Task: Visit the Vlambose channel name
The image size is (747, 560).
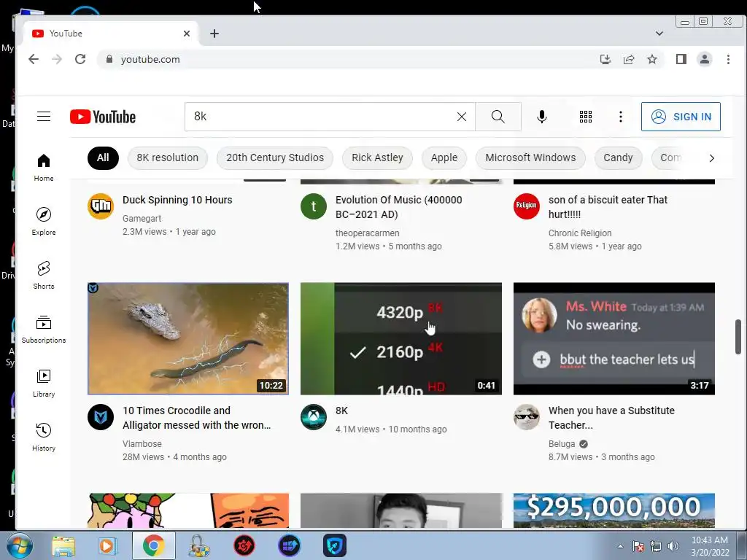Action: 142,444
